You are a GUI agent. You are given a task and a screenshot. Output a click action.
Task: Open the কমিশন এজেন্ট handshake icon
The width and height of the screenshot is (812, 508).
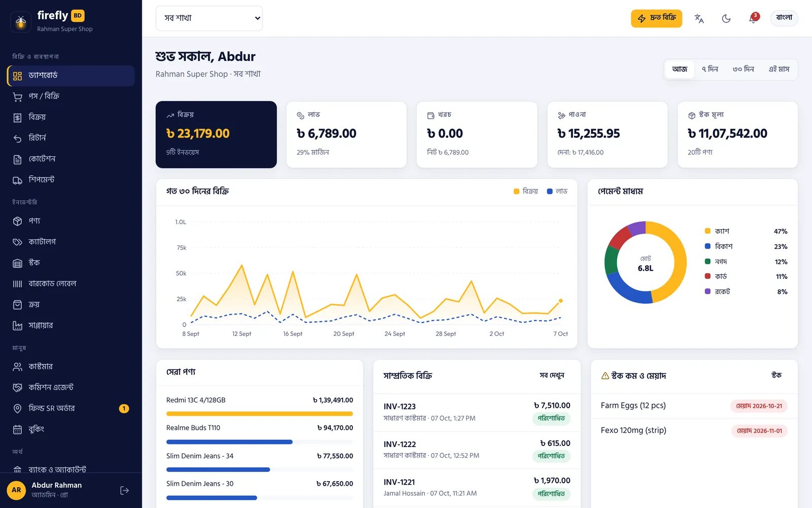coord(17,387)
